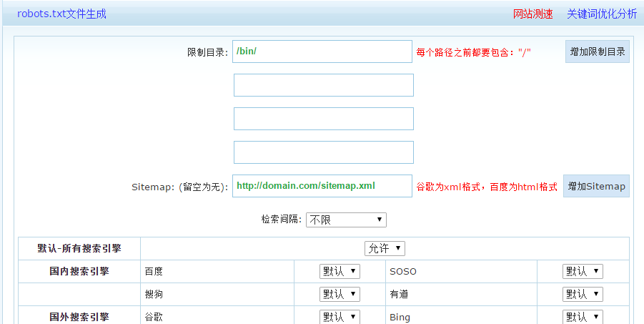Viewport: 644px width, 324px height.
Task: Click the 增加Sitemap button
Action: point(596,186)
